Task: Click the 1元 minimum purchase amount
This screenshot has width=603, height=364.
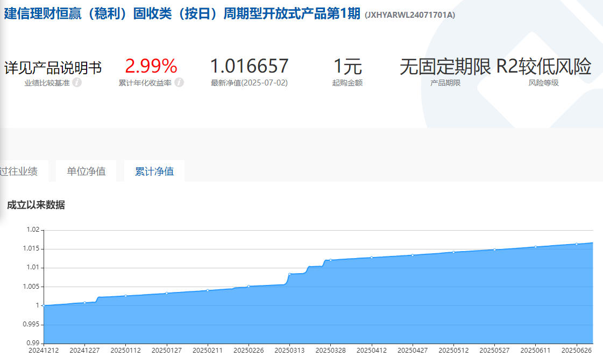Action: [347, 66]
